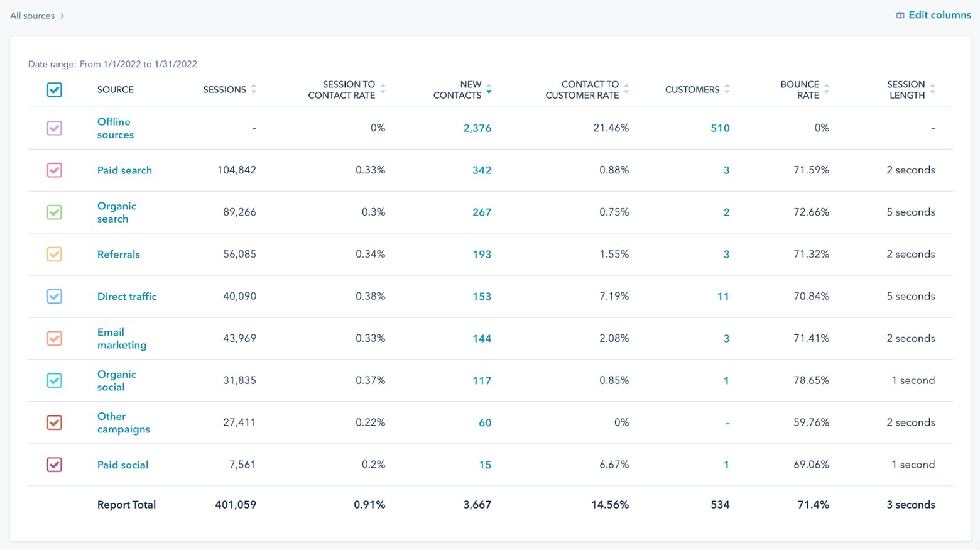Expand the All sources breadcrumb chevron

[x=62, y=16]
